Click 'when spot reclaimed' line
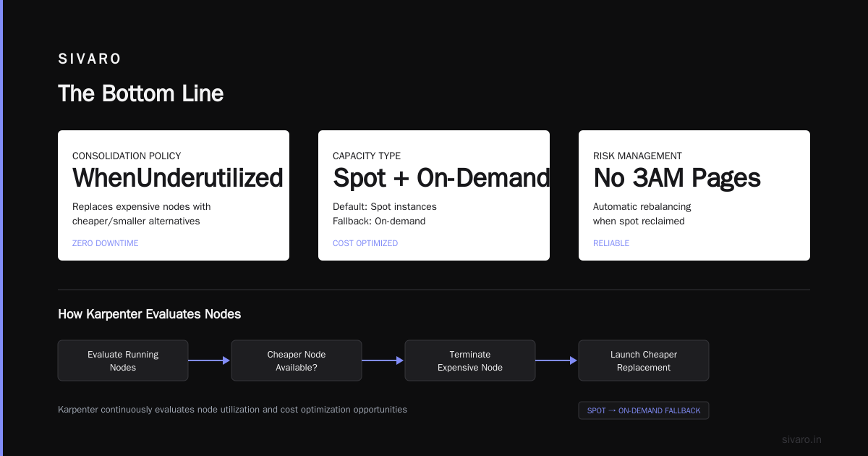 [639, 221]
